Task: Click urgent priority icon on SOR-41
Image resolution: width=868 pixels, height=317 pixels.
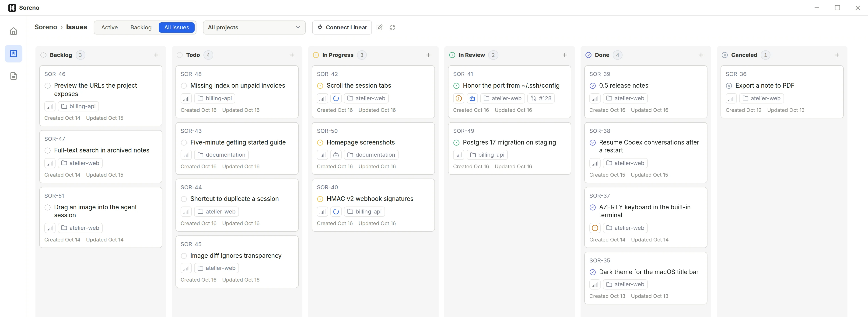Action: click(458, 98)
